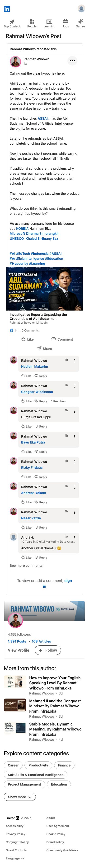Screen dimensions: 89x868
Task: Open the Games puzzle icon
Action: click(81, 21)
